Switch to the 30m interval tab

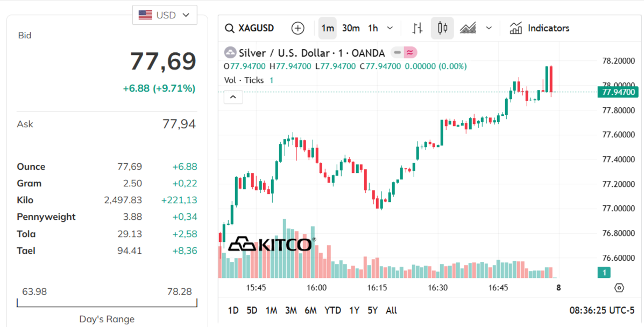pyautogui.click(x=351, y=27)
